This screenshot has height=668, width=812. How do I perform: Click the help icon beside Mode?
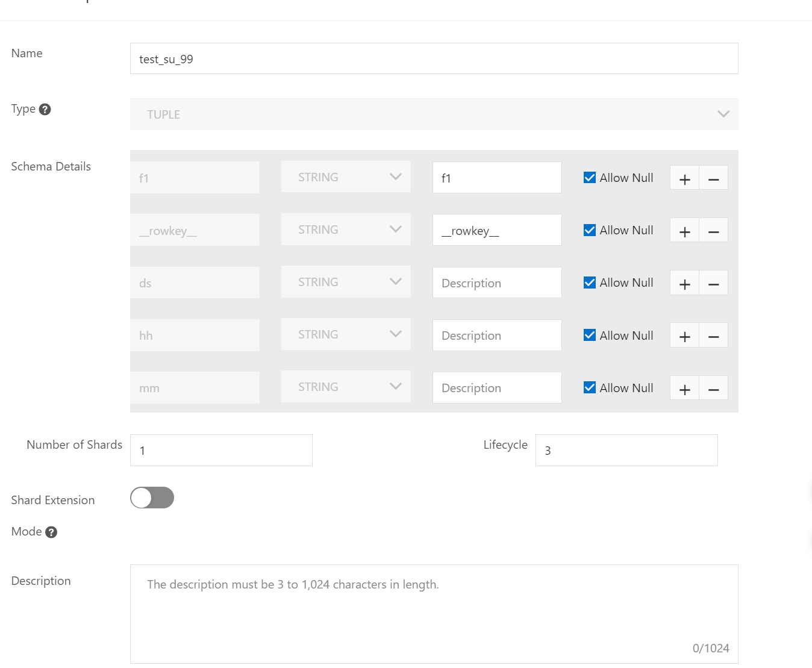(51, 532)
